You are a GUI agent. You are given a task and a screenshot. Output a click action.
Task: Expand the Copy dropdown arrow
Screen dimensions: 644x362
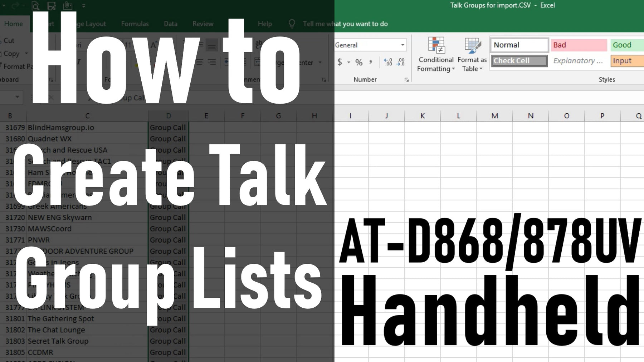point(26,54)
